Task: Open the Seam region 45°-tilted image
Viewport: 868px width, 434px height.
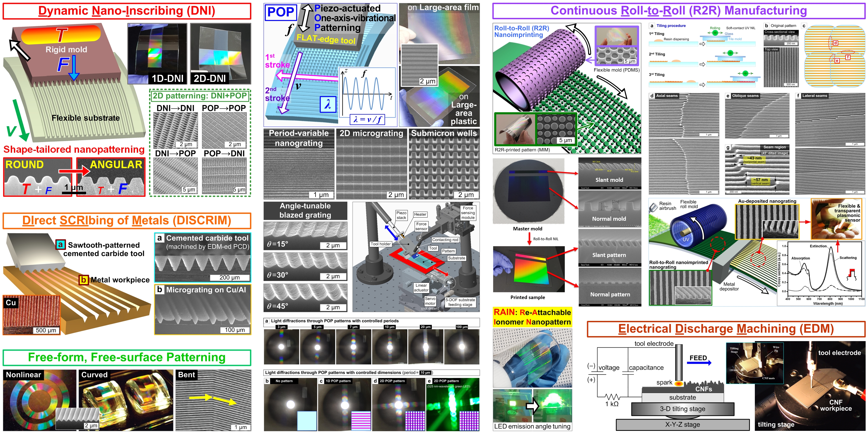Action: [757, 169]
